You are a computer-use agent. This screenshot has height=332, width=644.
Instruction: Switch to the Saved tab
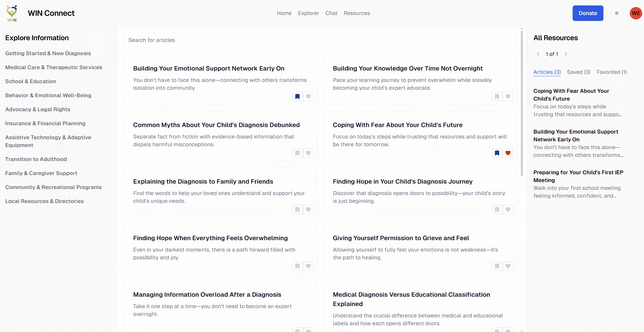click(x=578, y=72)
